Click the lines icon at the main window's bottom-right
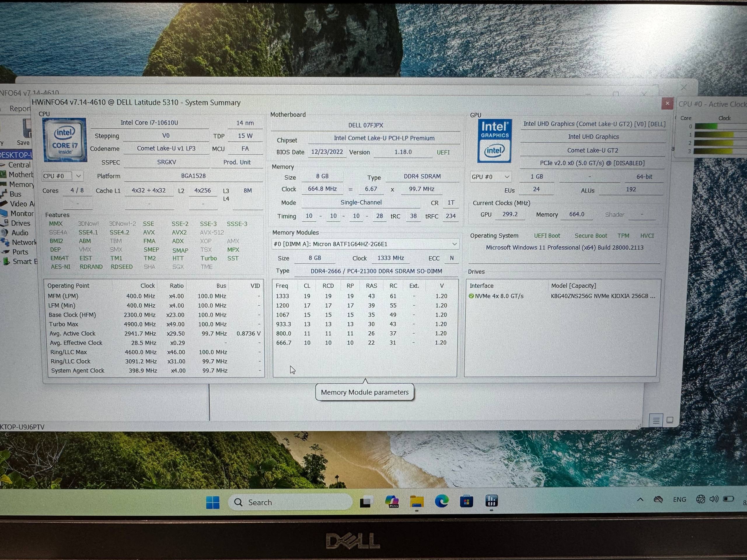The height and width of the screenshot is (560, 747). point(656,420)
